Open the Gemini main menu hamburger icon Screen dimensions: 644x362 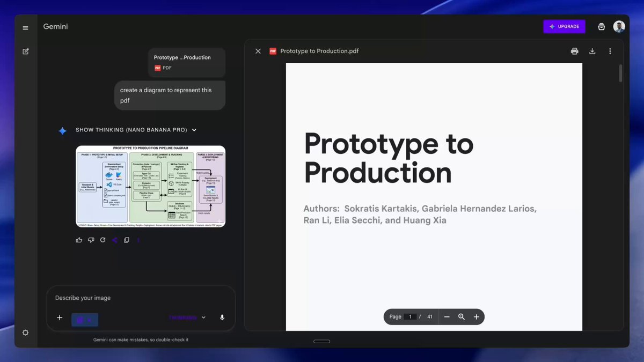tap(25, 28)
